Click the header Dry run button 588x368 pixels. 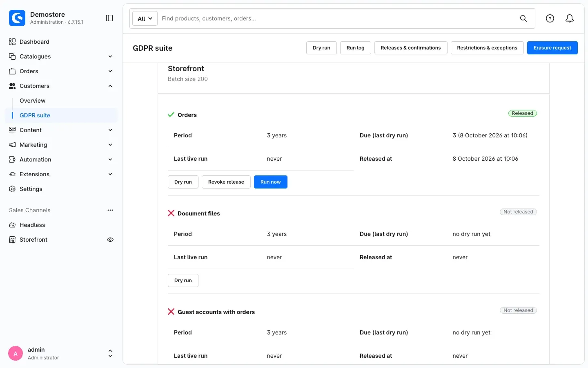[321, 48]
